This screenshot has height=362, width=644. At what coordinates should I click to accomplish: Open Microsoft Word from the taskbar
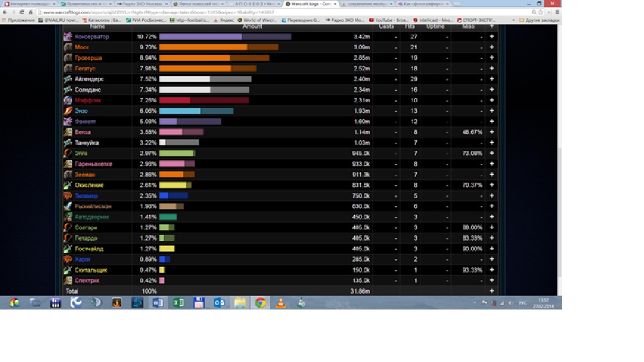point(158,303)
